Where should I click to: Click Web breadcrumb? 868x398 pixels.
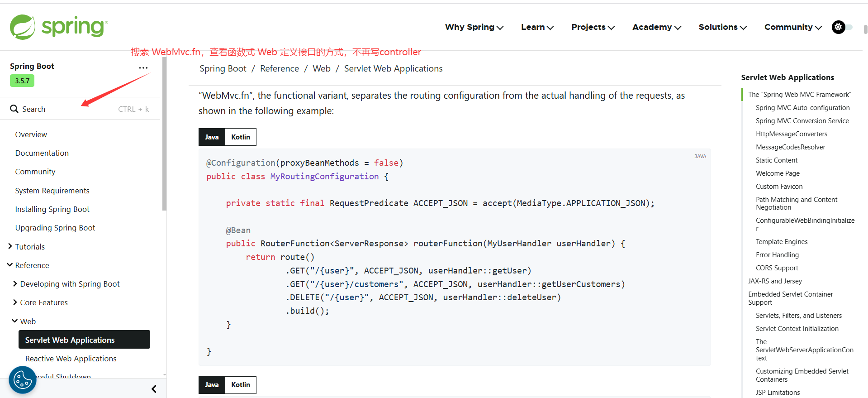322,68
